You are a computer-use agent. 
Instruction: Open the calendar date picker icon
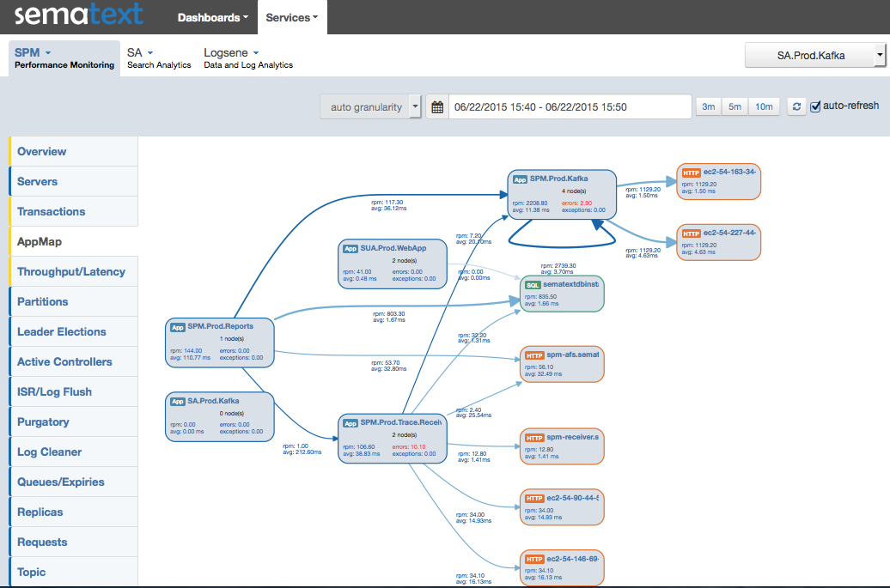437,107
